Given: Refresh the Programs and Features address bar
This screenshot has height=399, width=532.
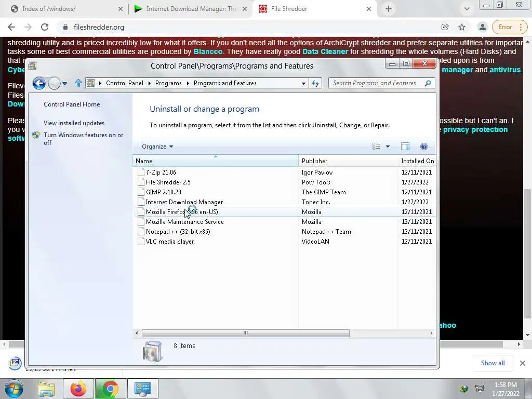Looking at the screenshot, I should click(315, 83).
